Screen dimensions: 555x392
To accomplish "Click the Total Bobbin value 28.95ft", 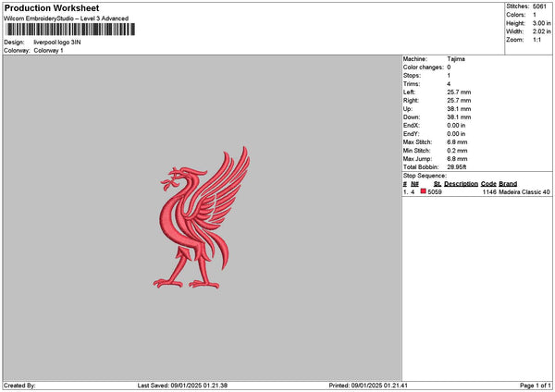I will 457,167.
